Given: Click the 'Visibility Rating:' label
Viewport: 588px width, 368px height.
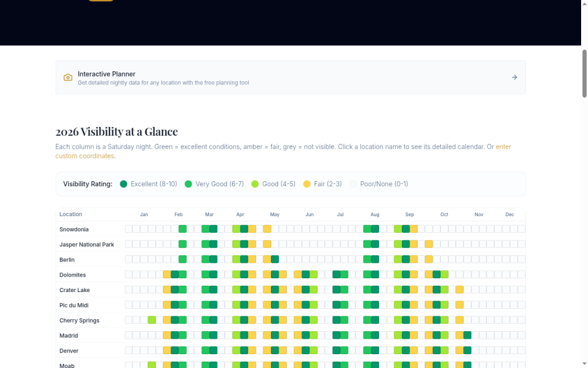Looking at the screenshot, I should pyautogui.click(x=88, y=184).
